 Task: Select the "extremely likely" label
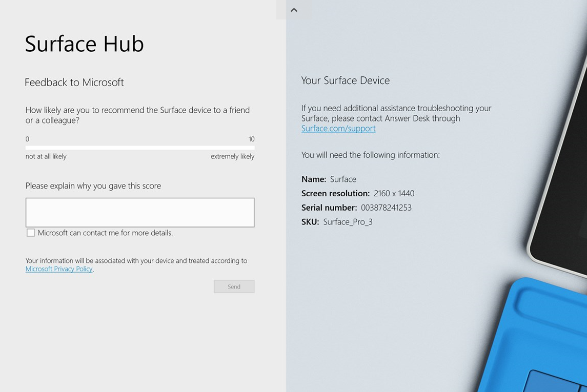click(x=232, y=156)
